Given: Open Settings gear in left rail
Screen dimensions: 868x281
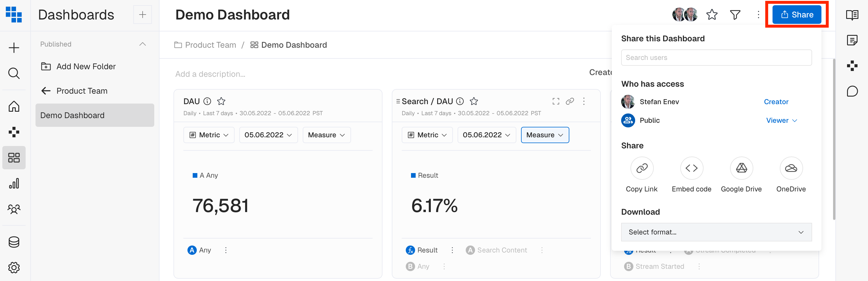Looking at the screenshot, I should coord(14,268).
